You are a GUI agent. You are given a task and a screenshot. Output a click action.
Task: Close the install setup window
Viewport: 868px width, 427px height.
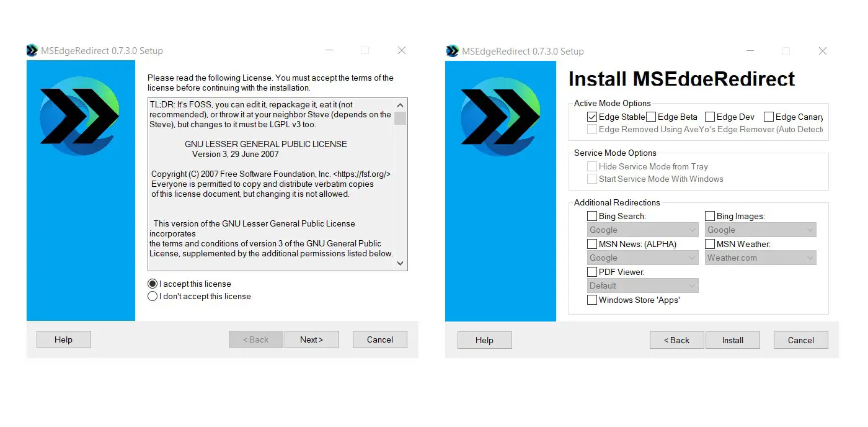[823, 51]
